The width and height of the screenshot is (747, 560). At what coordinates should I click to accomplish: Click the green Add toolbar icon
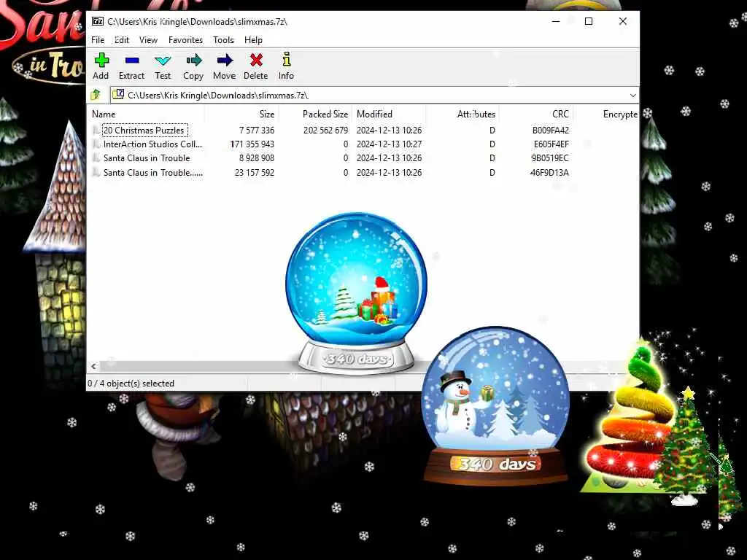[101, 61]
